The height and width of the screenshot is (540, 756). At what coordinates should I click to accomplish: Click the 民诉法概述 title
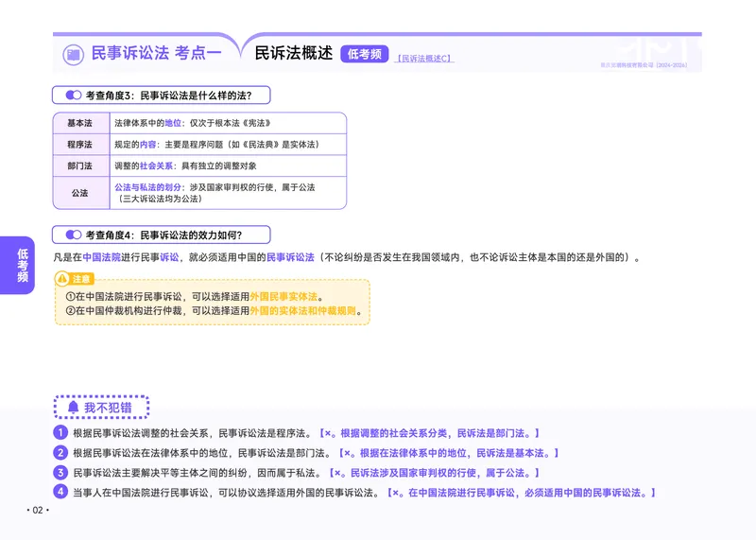[294, 53]
